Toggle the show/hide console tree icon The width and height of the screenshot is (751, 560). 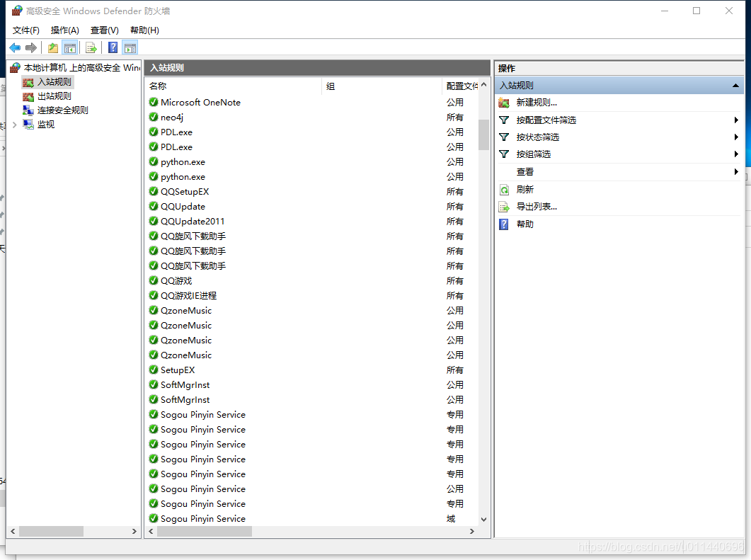[x=70, y=47]
